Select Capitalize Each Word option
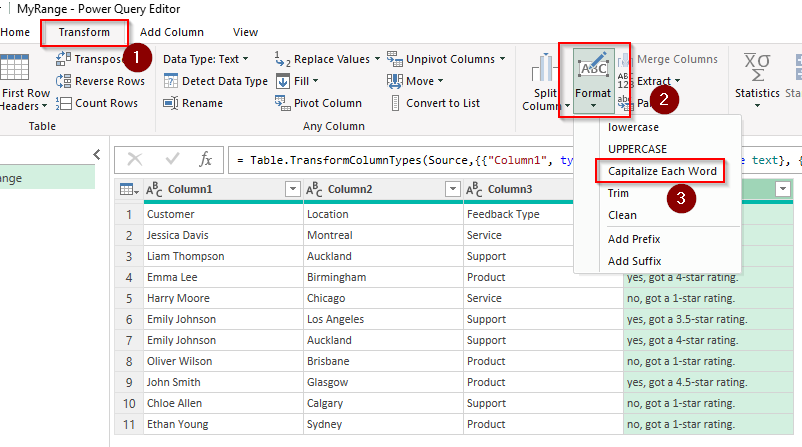This screenshot has width=802, height=447. pos(662,171)
